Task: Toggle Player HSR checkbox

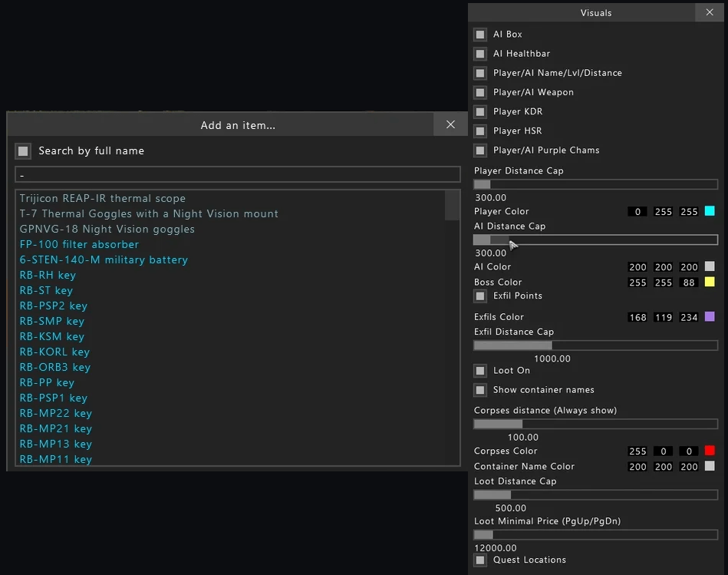Action: click(x=480, y=131)
